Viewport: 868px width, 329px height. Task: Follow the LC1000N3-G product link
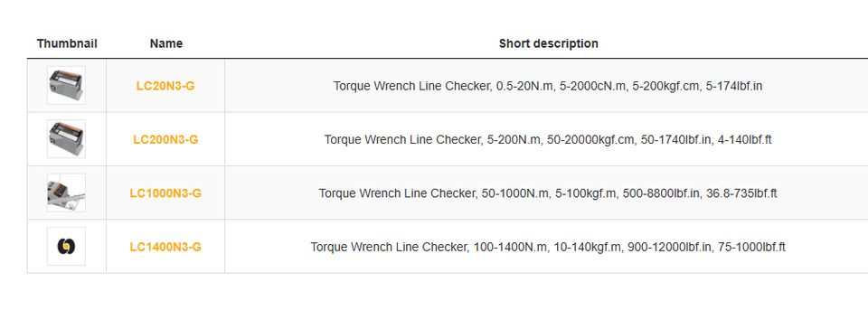pos(165,193)
